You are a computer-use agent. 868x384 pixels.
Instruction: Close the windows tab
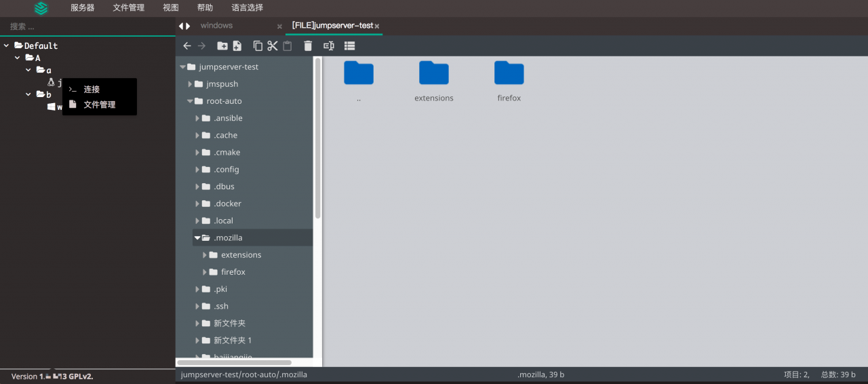(279, 26)
